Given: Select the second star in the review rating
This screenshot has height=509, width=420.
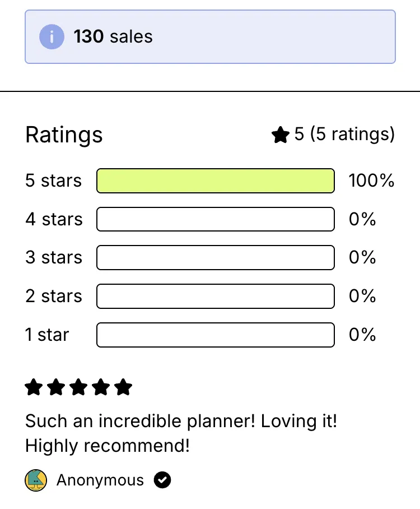Looking at the screenshot, I should coord(56,387).
